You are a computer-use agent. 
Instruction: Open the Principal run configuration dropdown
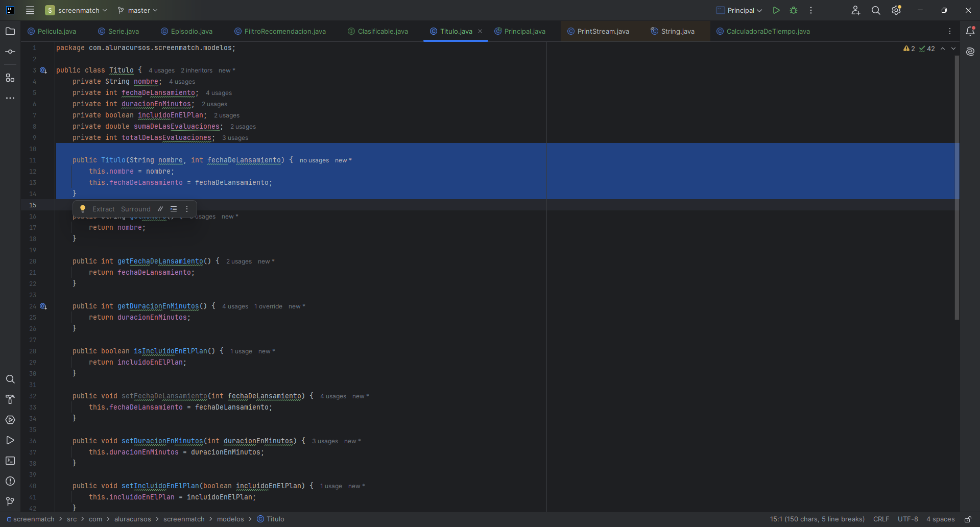(739, 10)
